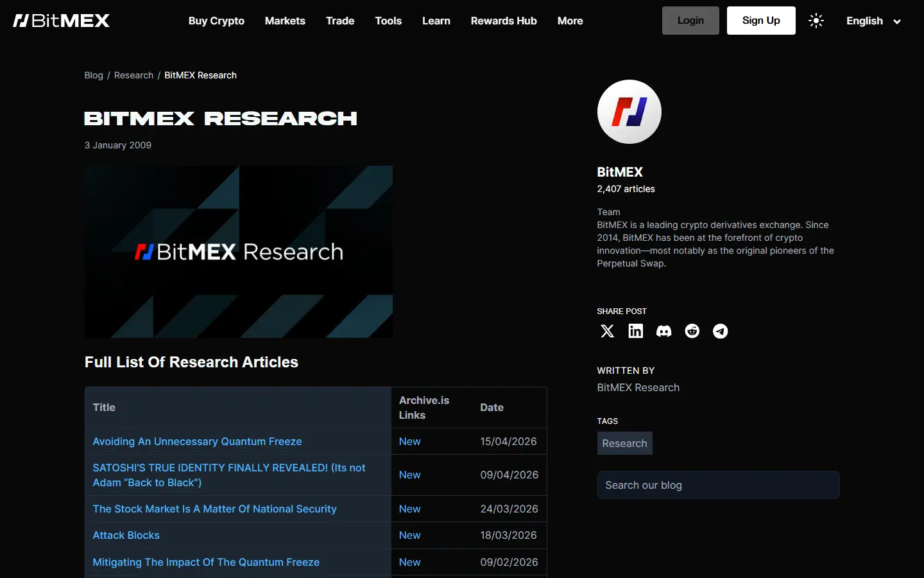Share post on Discord
The width and height of the screenshot is (924, 578).
coord(663,331)
